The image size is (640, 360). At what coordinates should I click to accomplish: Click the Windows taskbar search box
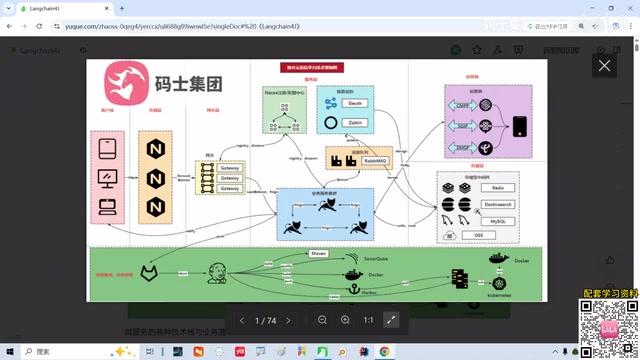coord(80,351)
